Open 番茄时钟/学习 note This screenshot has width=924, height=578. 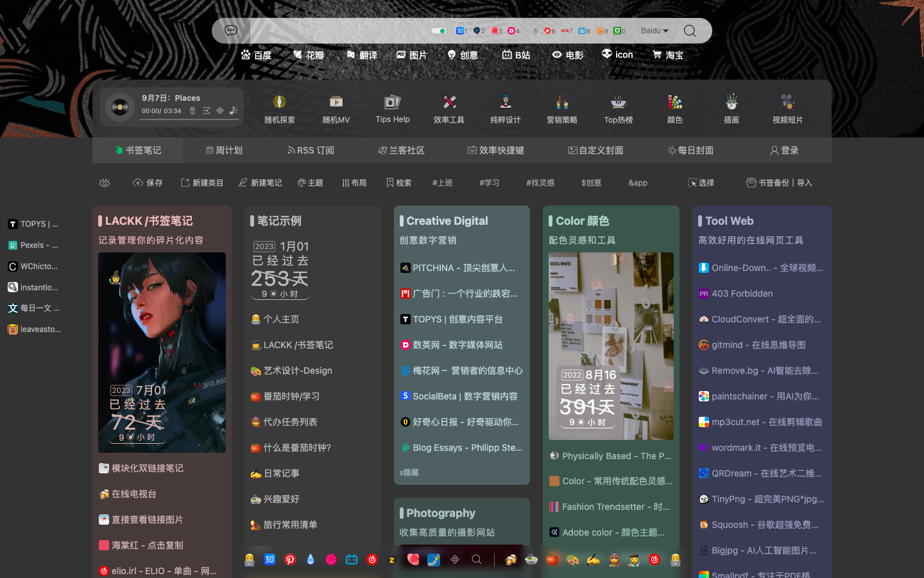(286, 396)
